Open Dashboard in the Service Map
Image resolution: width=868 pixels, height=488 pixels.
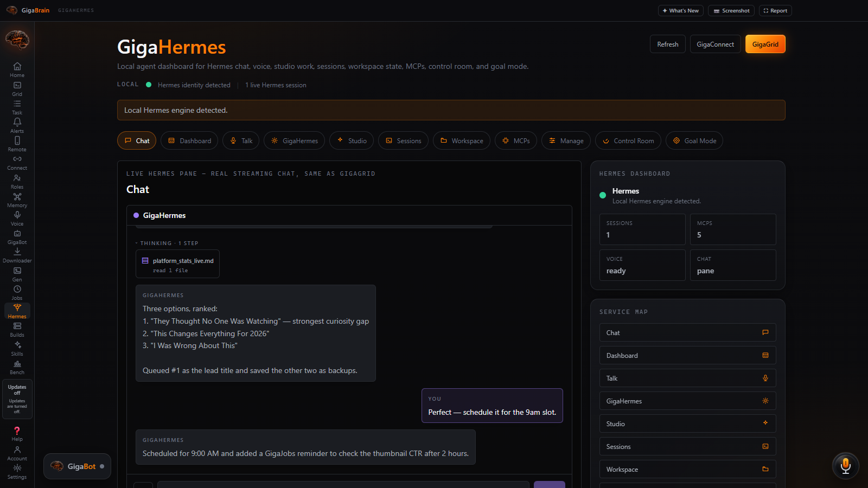687,355
